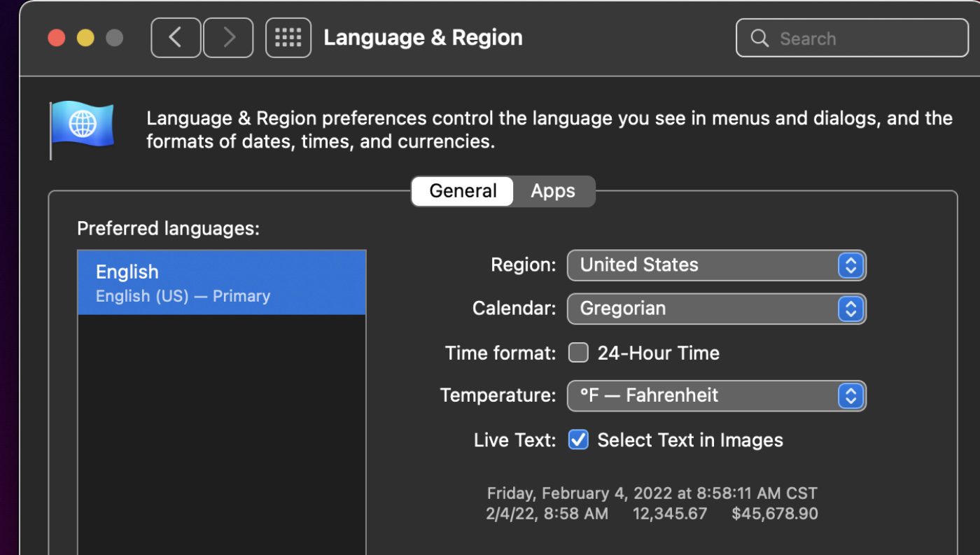Uncheck Select Text in Images checkbox
Image resolution: width=980 pixels, height=555 pixels.
tap(578, 440)
